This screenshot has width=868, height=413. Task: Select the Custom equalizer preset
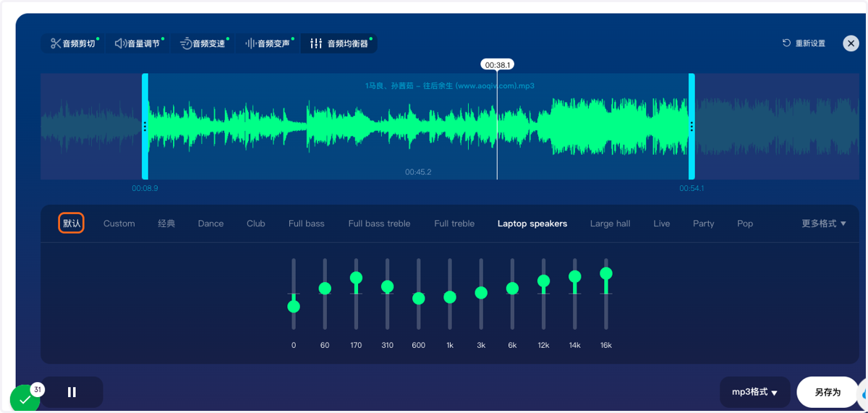[119, 223]
